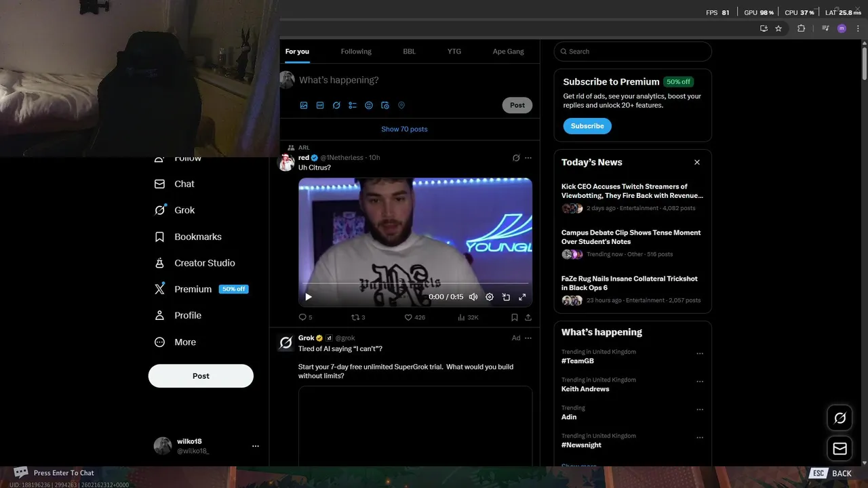Add media image to new post

pos(304,105)
